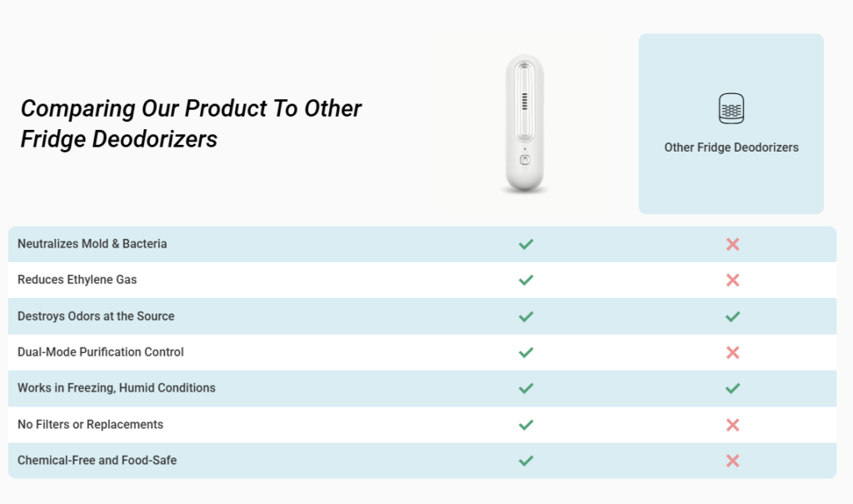The width and height of the screenshot is (853, 504).
Task: Click the Works in Freezing, Humid Conditions text
Action: click(117, 388)
